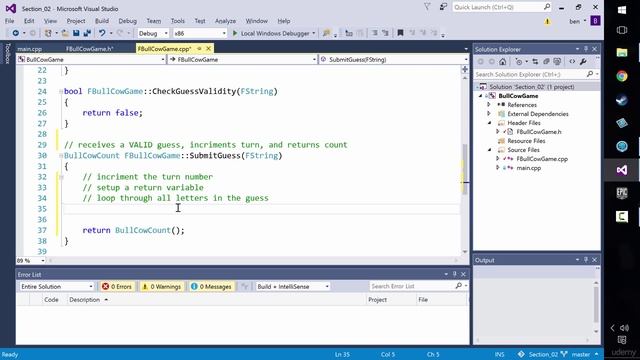Click the yellow warning icon next to the user name
Viewport: 640px width, 360px height.
tap(547, 21)
